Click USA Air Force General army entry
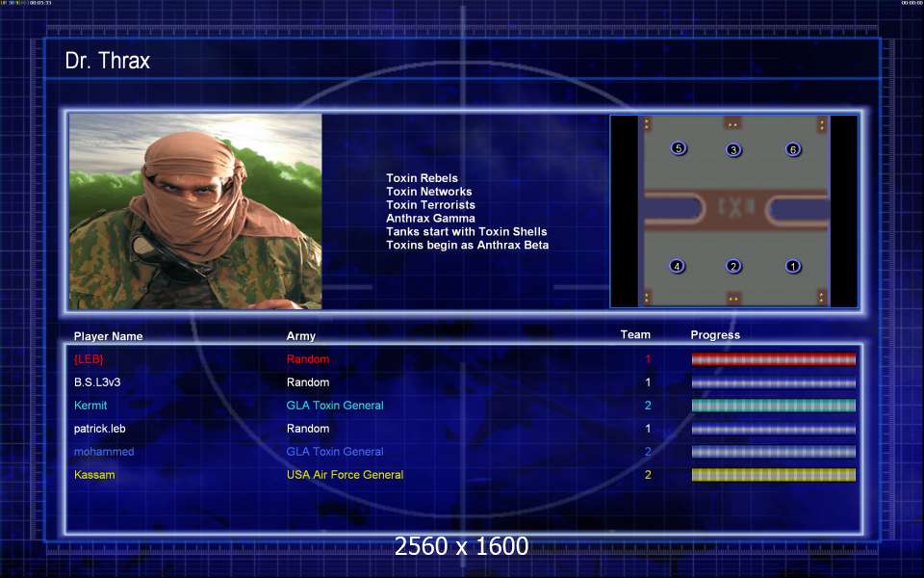Image resolution: width=924 pixels, height=578 pixels. pos(345,475)
